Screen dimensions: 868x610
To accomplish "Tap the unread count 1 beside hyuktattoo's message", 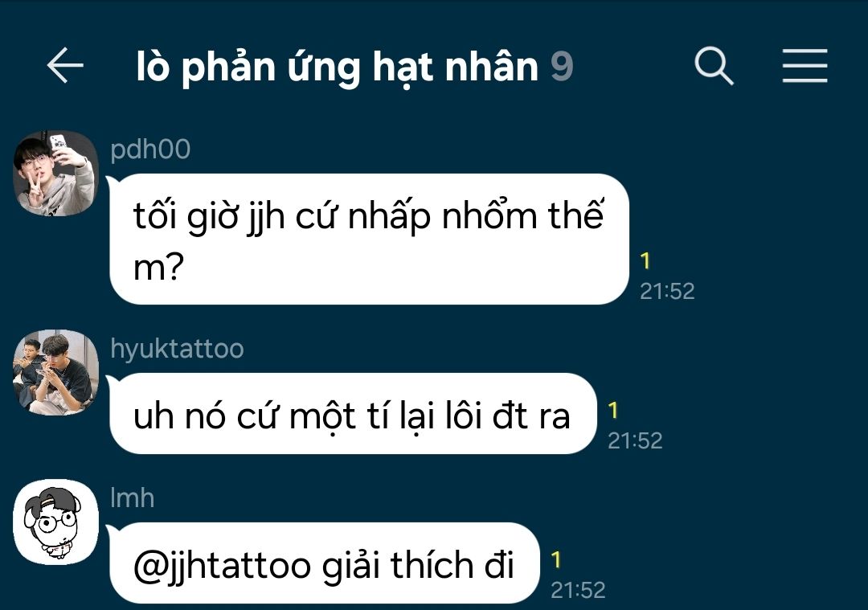I will tap(612, 410).
